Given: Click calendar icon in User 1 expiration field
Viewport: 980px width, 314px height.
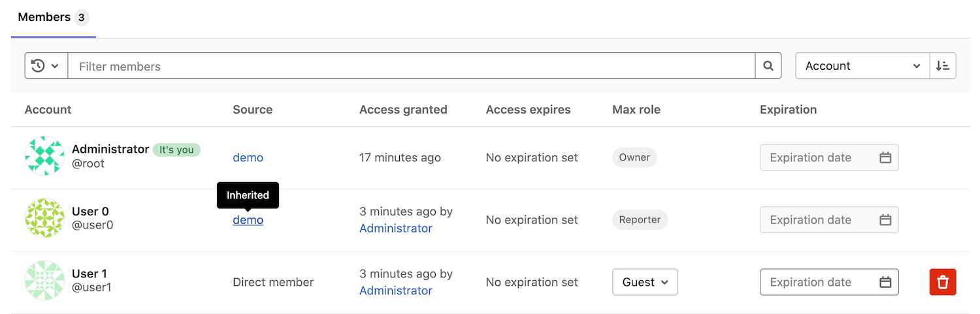Looking at the screenshot, I should [x=885, y=282].
